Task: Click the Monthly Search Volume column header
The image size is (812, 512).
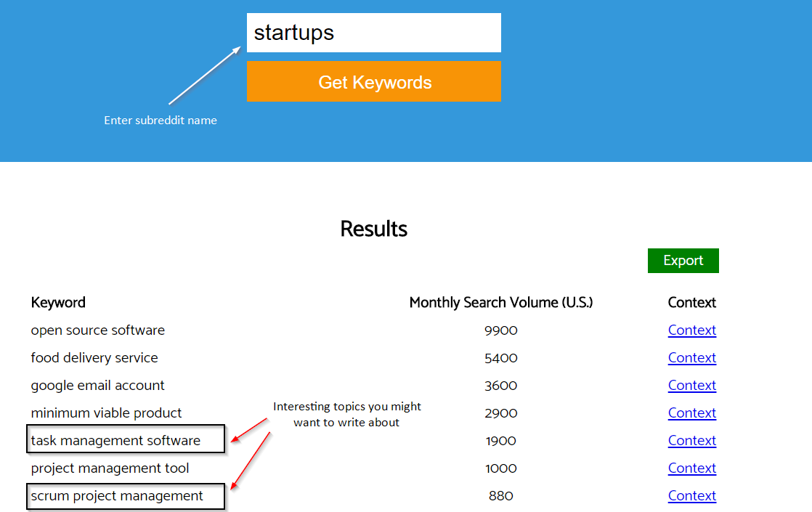Action: [x=501, y=302]
